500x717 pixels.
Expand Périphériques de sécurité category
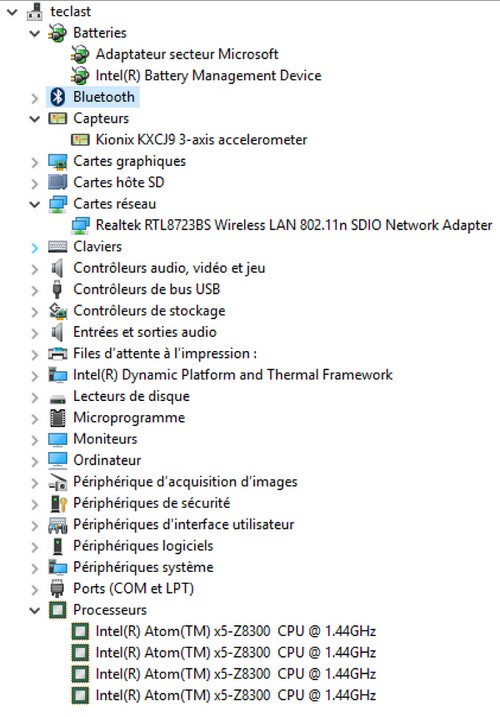[35, 504]
